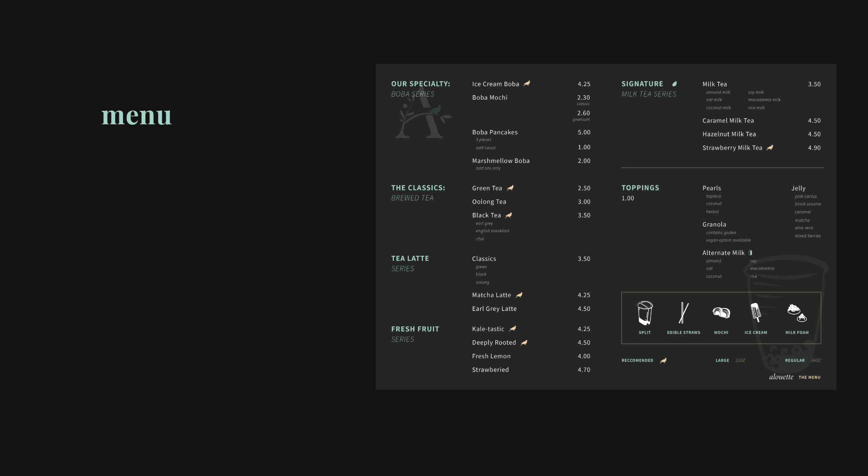Click the bird icon next to Reccomended
Image resolution: width=868 pixels, height=476 pixels.
[x=663, y=361]
